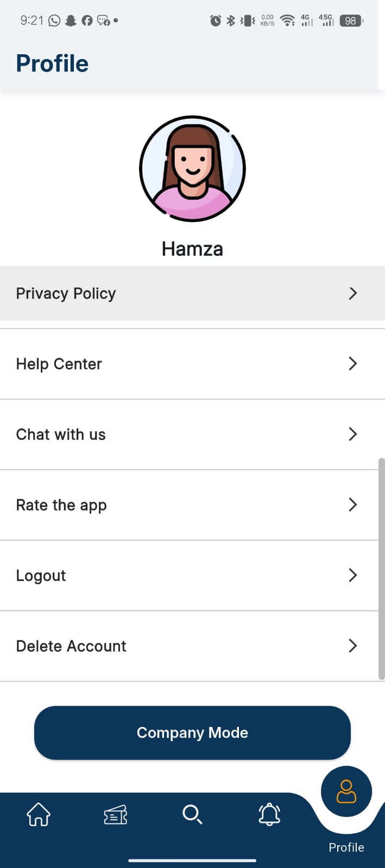Open Help Center using its arrow
This screenshot has height=868, width=385.
(x=352, y=363)
